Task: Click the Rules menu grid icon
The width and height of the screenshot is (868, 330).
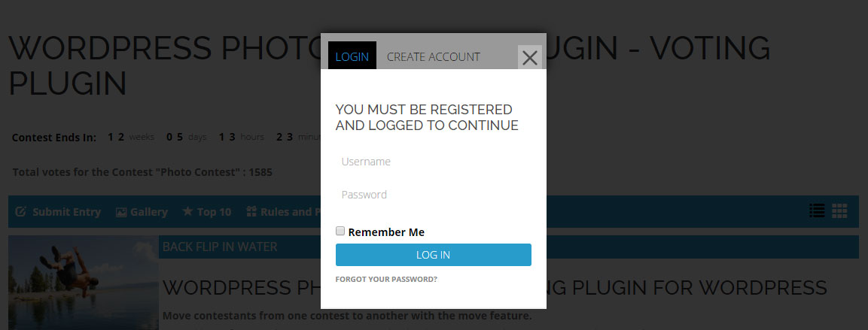Action: [251, 212]
